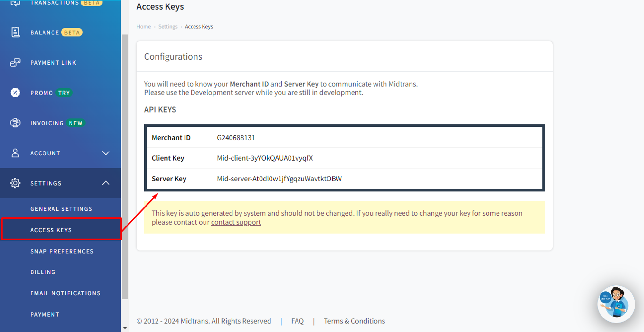Click the Client Key label
Viewport: 644px width, 332px height.
click(x=168, y=158)
